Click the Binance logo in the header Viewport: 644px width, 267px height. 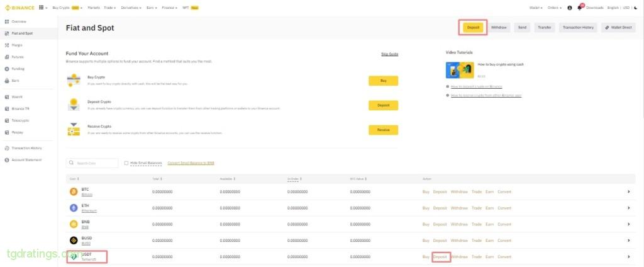tap(20, 8)
